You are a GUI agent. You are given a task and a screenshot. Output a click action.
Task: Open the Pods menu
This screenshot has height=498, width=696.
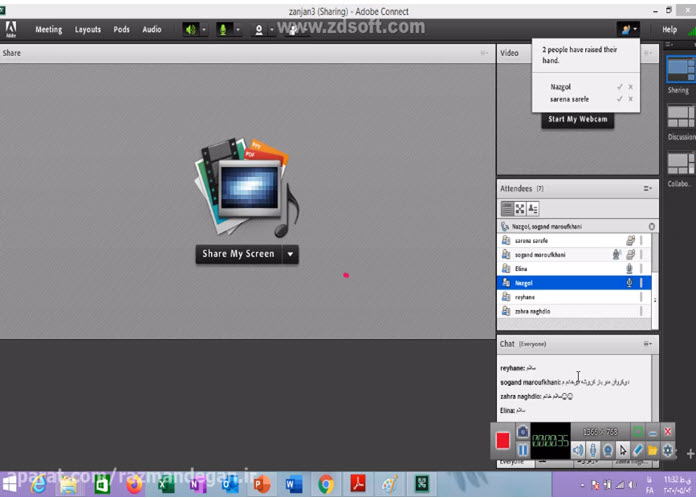[x=121, y=29]
